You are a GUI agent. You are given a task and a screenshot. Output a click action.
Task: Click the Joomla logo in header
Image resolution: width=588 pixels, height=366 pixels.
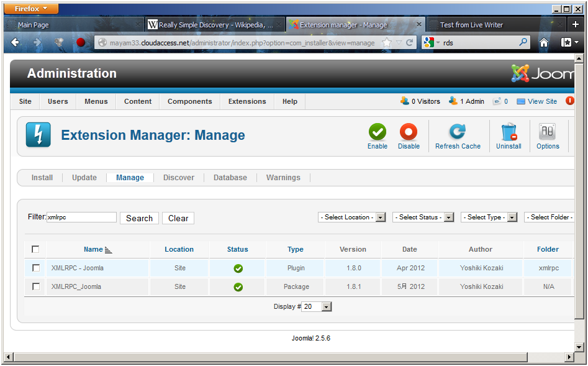point(543,73)
